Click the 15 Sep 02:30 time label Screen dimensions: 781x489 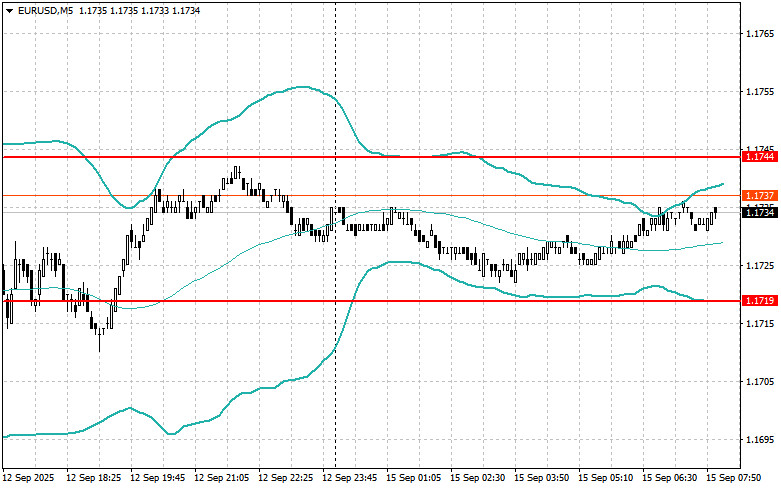coord(477,478)
